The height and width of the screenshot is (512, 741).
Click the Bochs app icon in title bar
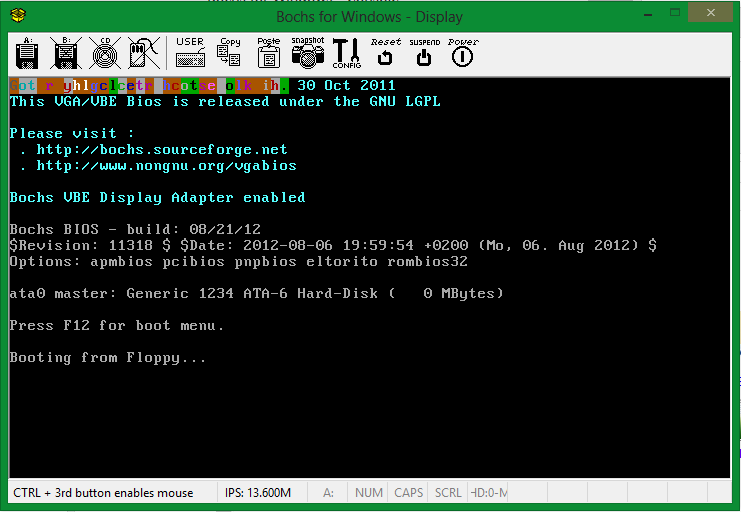tap(18, 15)
